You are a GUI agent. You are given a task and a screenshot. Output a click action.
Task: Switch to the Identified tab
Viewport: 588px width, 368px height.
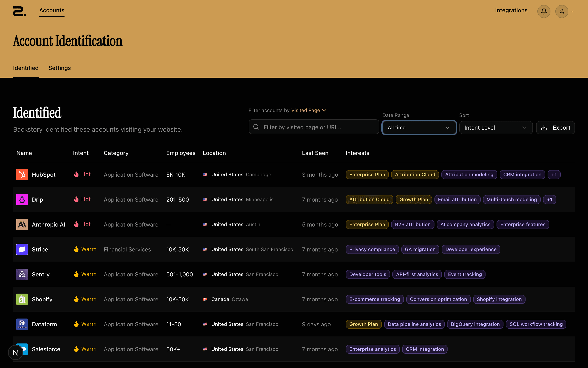click(x=26, y=68)
